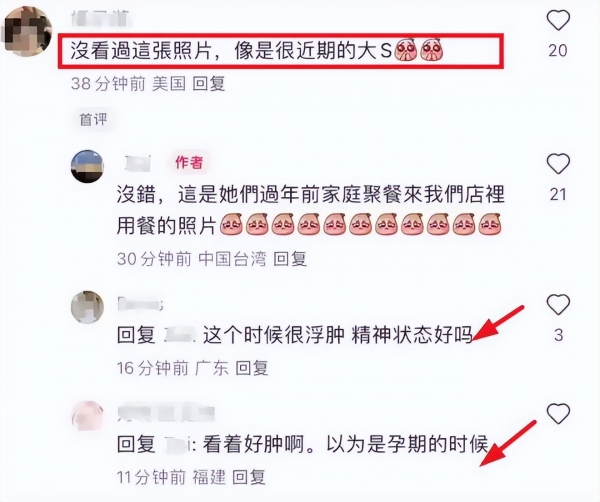
Task: Like the top comment with 20 likes
Action: (558, 20)
